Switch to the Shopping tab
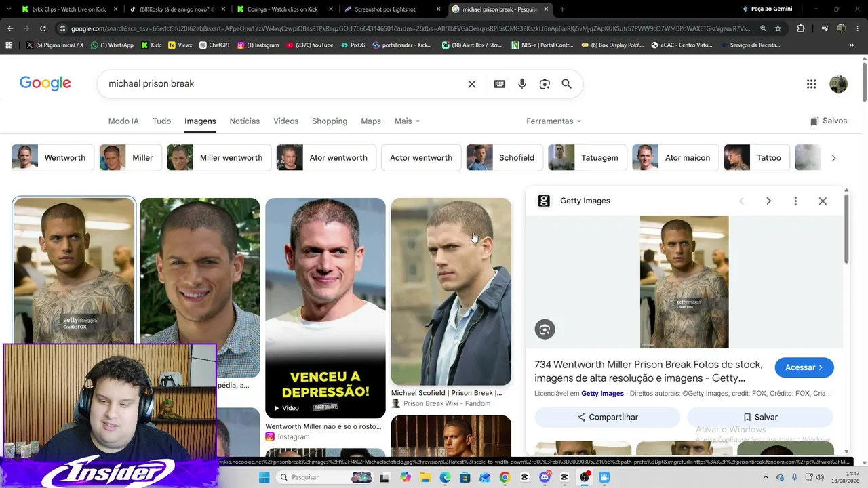This screenshot has width=868, height=488. point(330,121)
